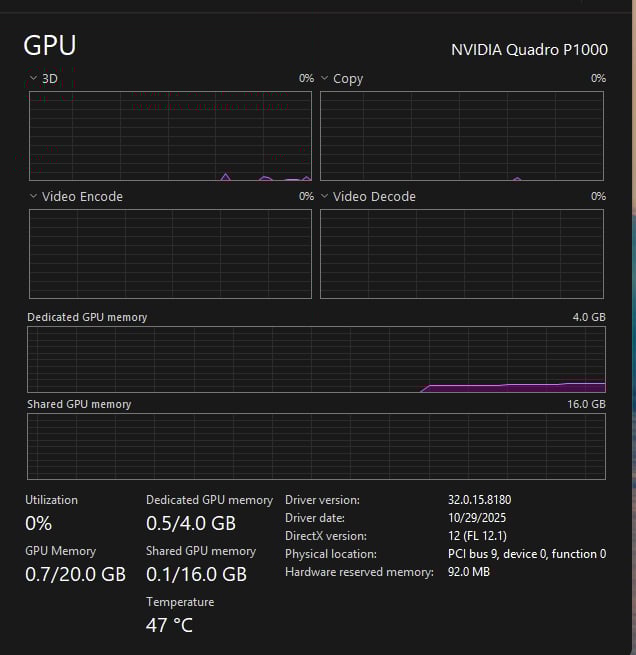This screenshot has width=636, height=655.
Task: Click the GPU heading title
Action: tap(50, 45)
